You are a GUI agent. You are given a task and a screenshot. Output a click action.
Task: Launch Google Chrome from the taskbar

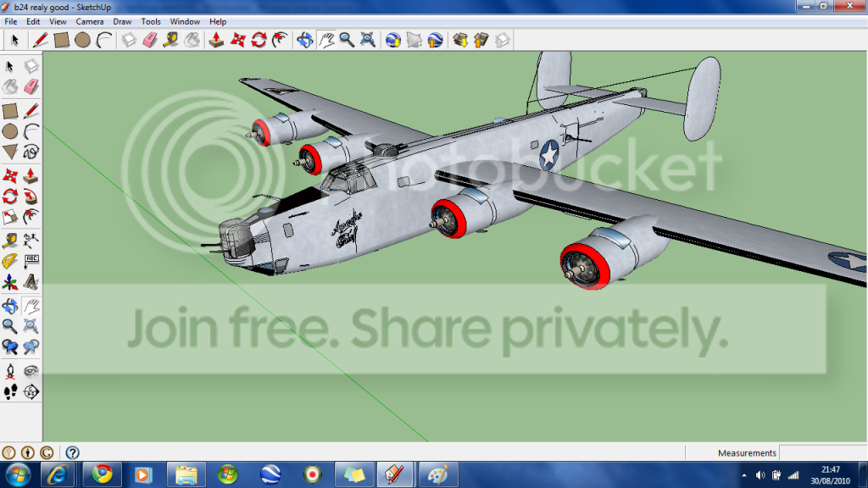click(x=103, y=474)
